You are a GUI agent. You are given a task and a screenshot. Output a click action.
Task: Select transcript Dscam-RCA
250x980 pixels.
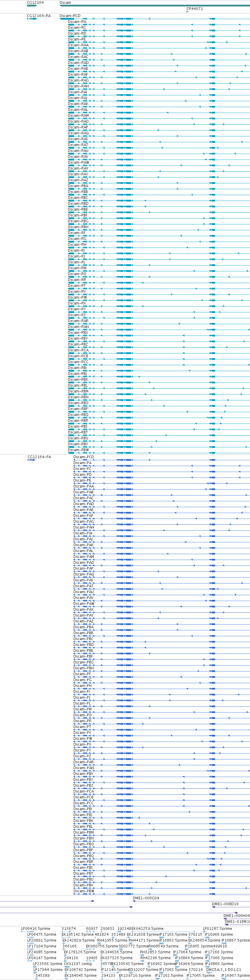(x=78, y=351)
